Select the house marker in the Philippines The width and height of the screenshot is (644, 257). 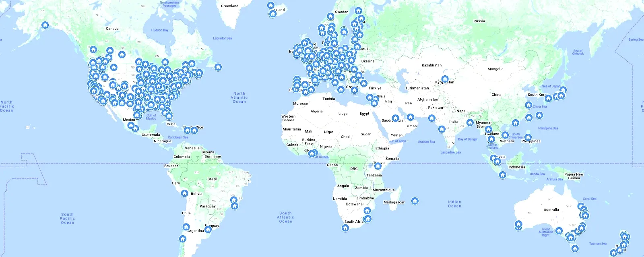[528, 137]
